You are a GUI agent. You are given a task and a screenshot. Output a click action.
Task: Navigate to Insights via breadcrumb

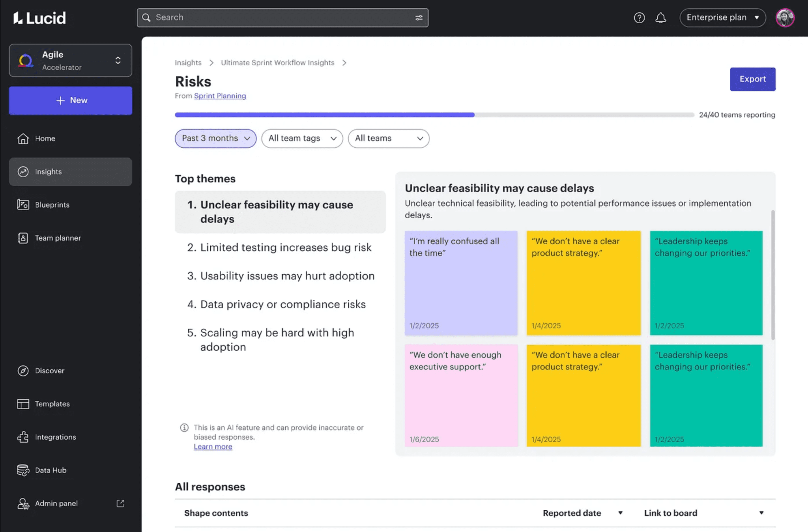[188, 63]
